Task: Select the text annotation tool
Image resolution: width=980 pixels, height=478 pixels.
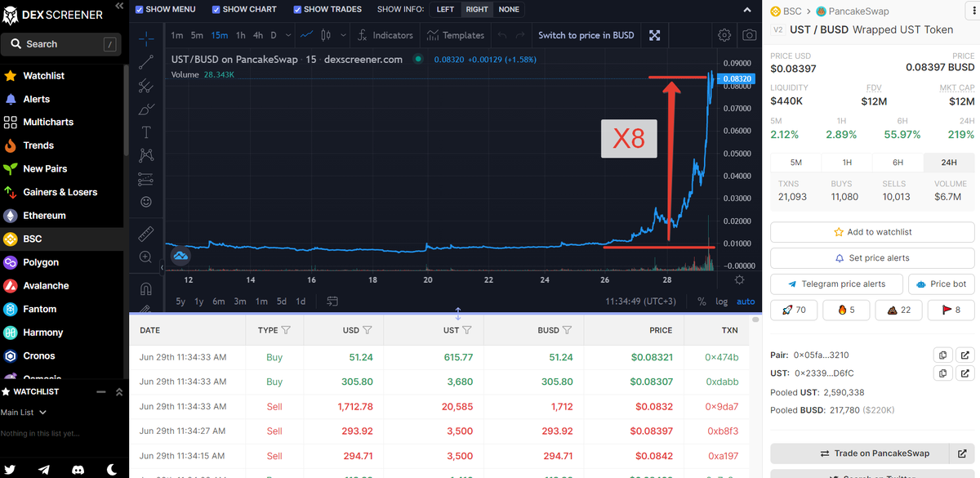Action: 146,132
